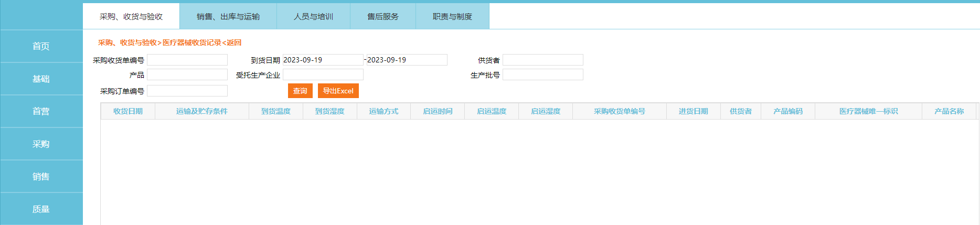980x225 pixels.
Task: Focus the 供货者 input field
Action: pos(543,60)
